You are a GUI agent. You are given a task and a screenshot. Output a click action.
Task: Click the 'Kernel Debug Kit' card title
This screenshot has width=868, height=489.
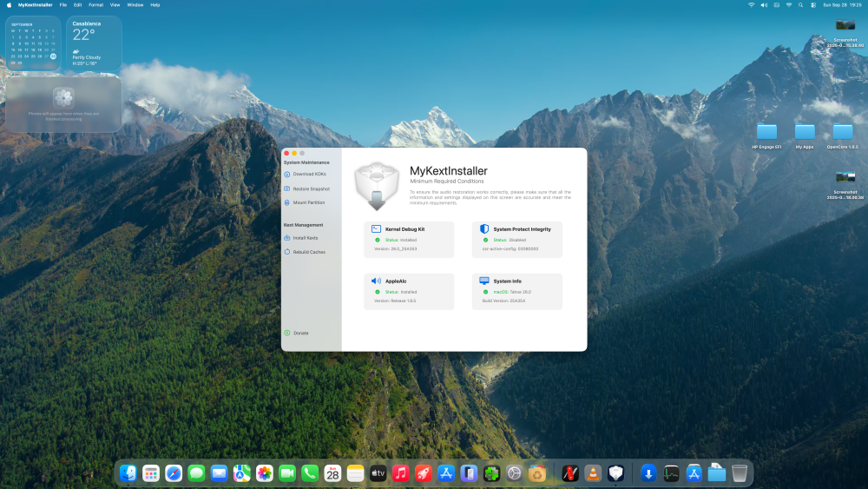point(404,228)
